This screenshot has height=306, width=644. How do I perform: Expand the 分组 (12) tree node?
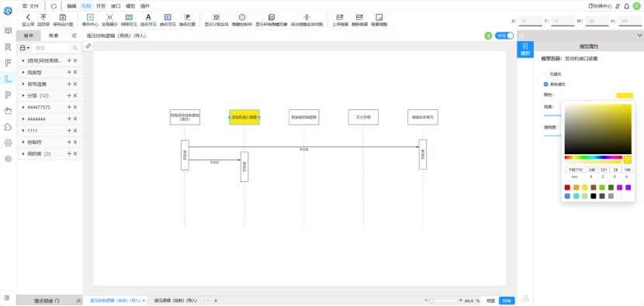click(23, 95)
